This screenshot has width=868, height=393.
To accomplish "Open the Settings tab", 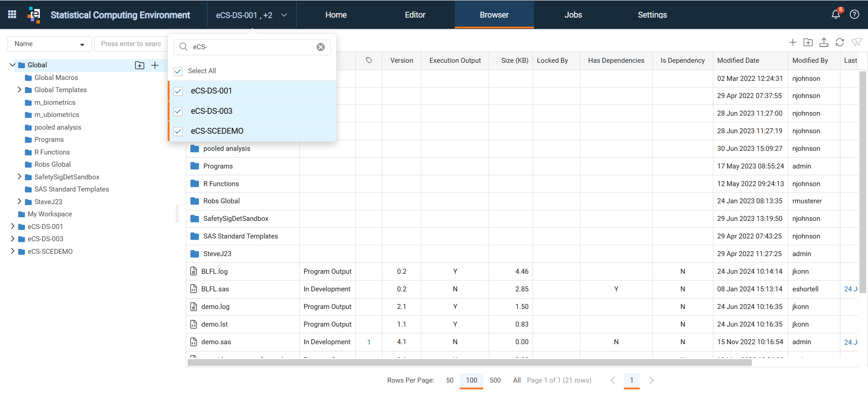I will coord(652,15).
